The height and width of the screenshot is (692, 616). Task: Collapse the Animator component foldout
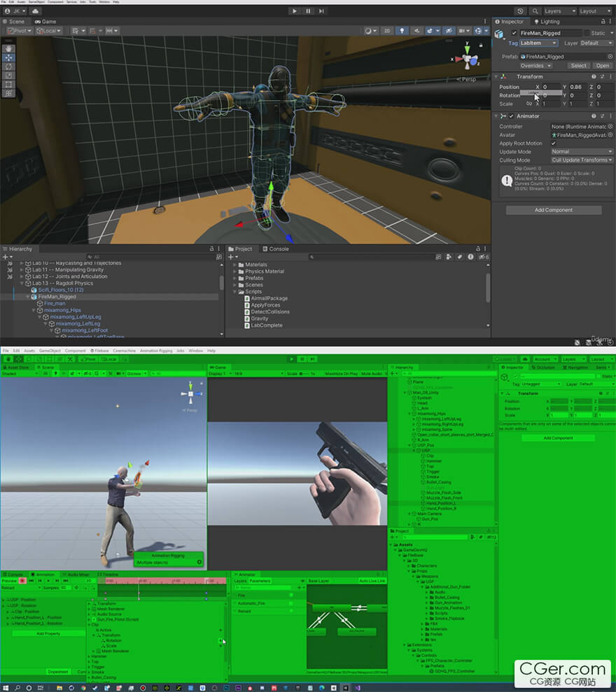496,116
